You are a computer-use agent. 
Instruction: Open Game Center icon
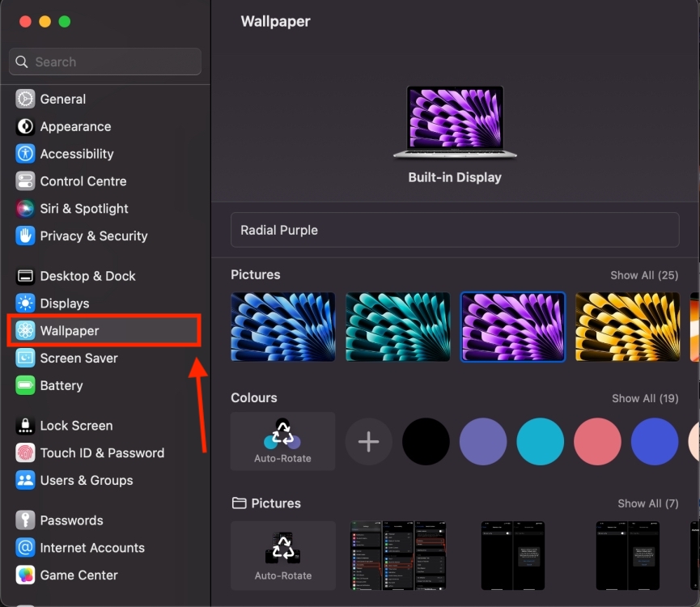tap(25, 575)
